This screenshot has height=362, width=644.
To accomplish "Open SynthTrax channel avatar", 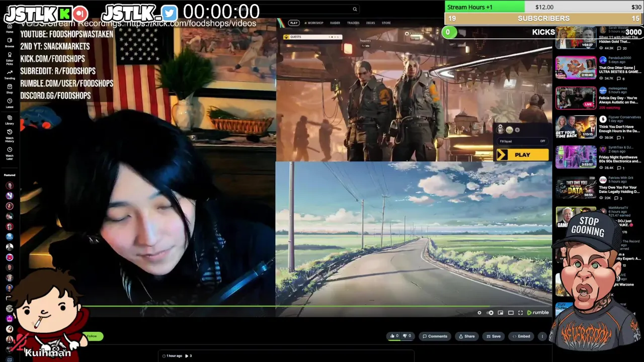I will pos(603,149).
